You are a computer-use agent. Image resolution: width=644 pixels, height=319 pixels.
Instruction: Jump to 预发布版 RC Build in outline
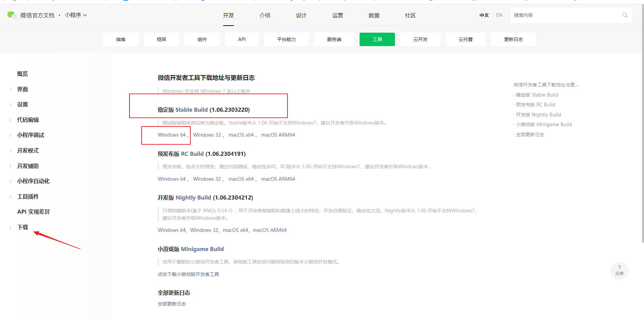tap(535, 105)
